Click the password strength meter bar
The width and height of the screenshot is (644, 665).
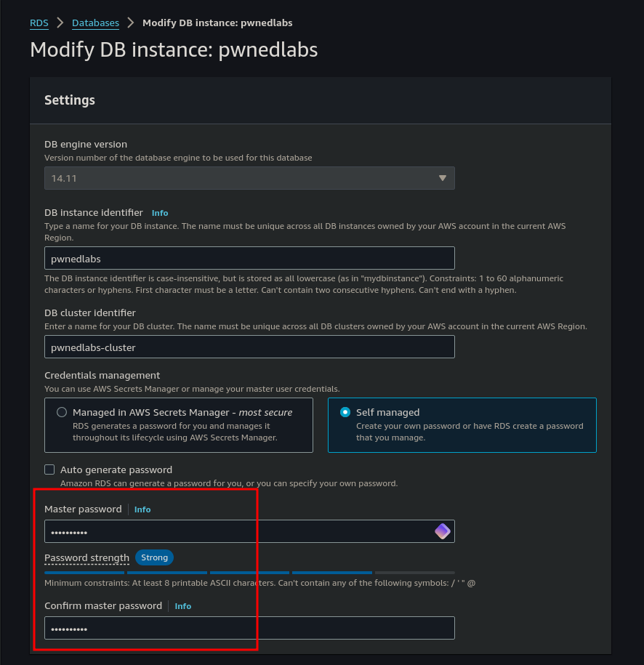click(x=249, y=573)
